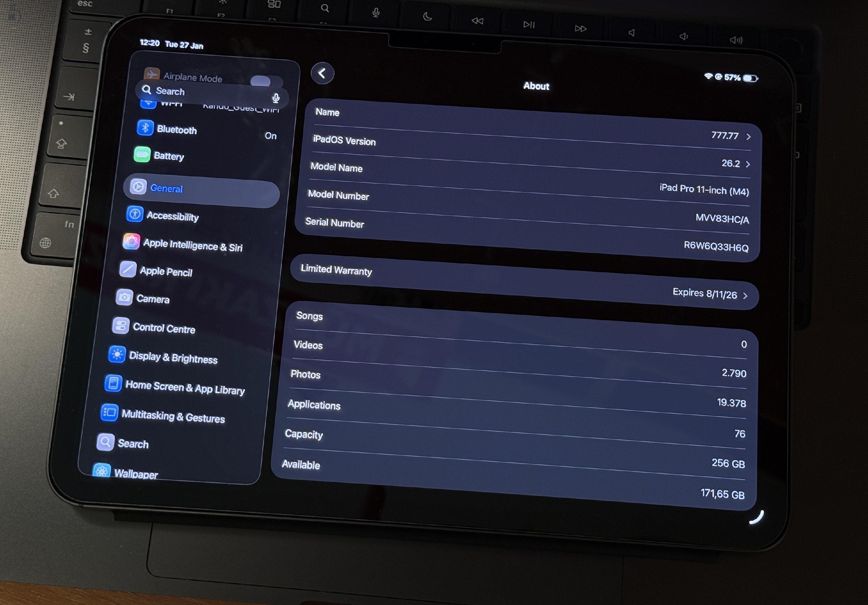868x605 pixels.
Task: Tap the Home Screen & App Library icon
Action: (113, 384)
